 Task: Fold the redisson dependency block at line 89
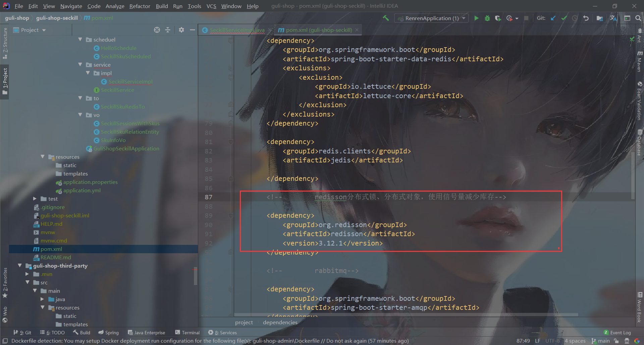click(x=231, y=215)
